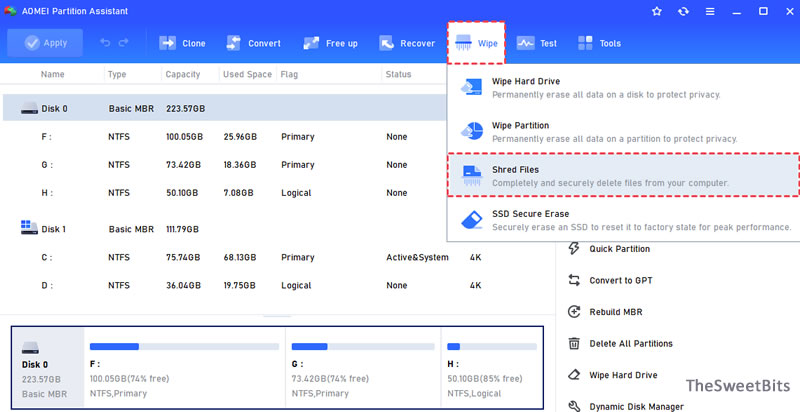
Task: Open the hamburger menu in title bar
Action: tap(710, 11)
